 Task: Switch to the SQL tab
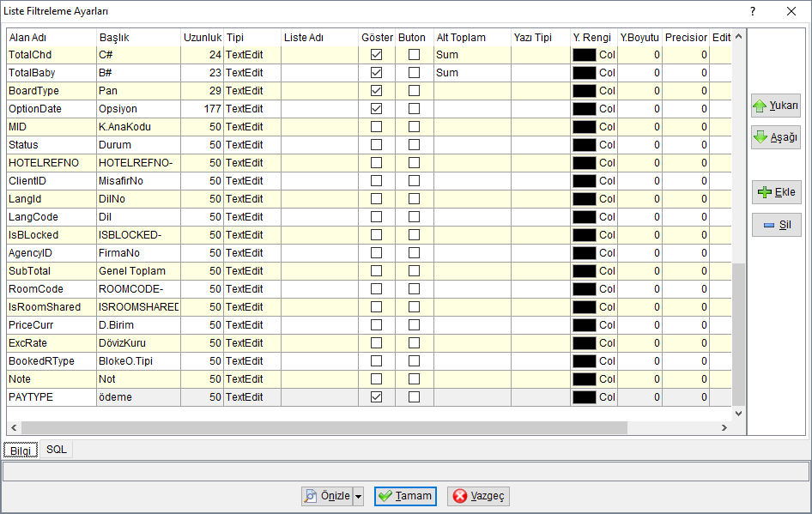57,450
